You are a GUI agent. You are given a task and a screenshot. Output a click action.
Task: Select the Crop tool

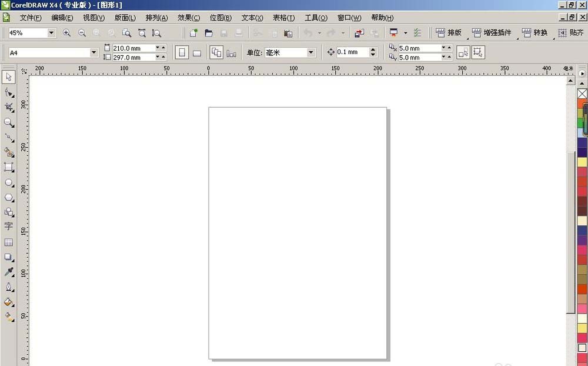pos(9,107)
